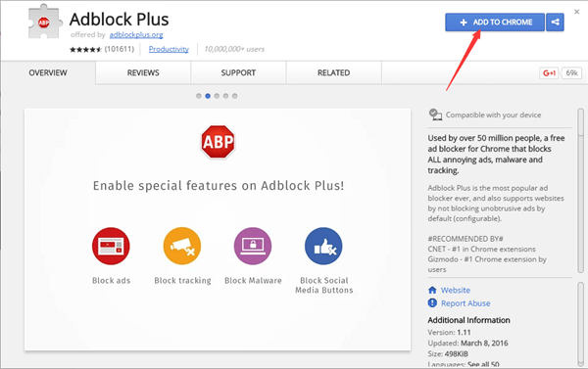The image size is (588, 369).
Task: Click the Block Social Media Buttons icon
Action: click(323, 246)
